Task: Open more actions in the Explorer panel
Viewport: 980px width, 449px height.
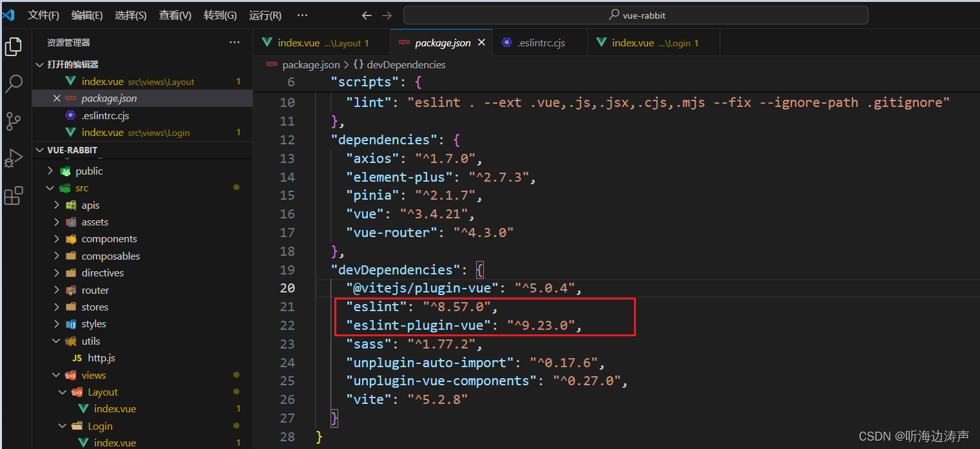Action: coord(234,41)
